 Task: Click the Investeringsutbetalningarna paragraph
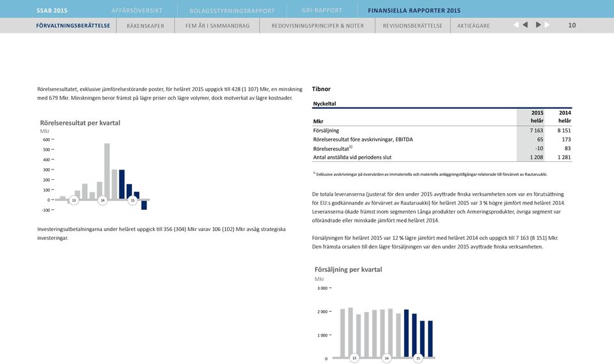point(161,233)
